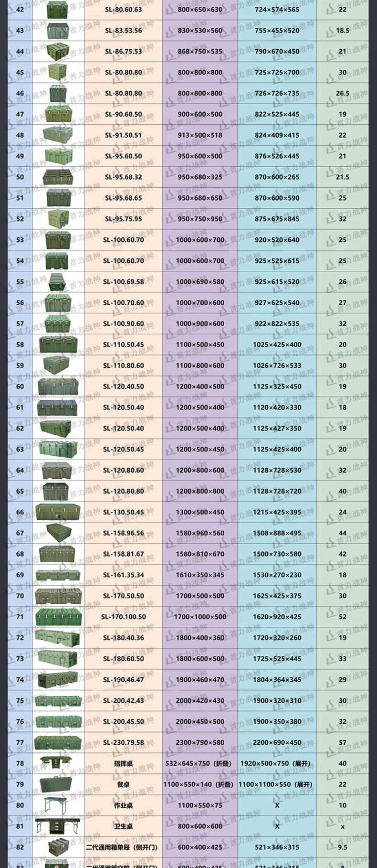The image size is (377, 868).
Task: Select outer dimension 1610×350×345
Action: coord(200,575)
